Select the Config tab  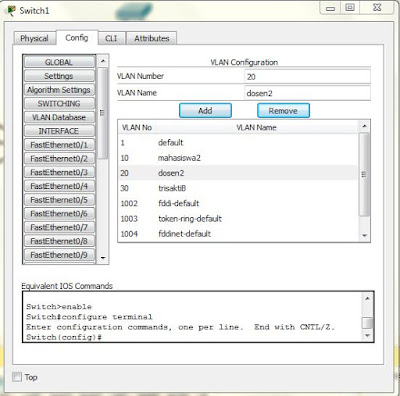tap(77, 38)
